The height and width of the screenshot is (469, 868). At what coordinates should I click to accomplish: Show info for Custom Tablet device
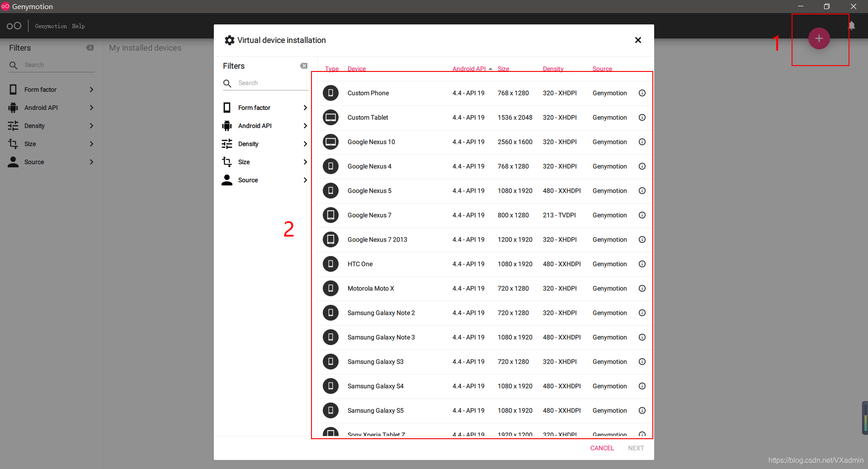(642, 118)
